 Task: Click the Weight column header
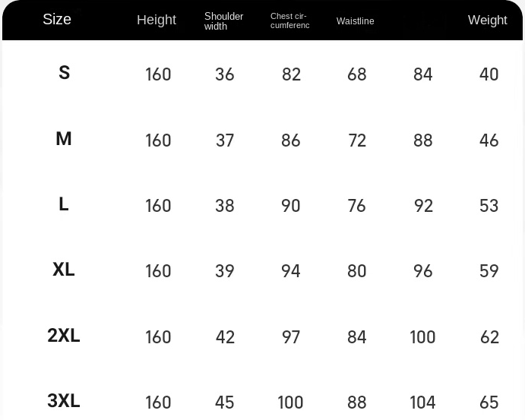488,20
